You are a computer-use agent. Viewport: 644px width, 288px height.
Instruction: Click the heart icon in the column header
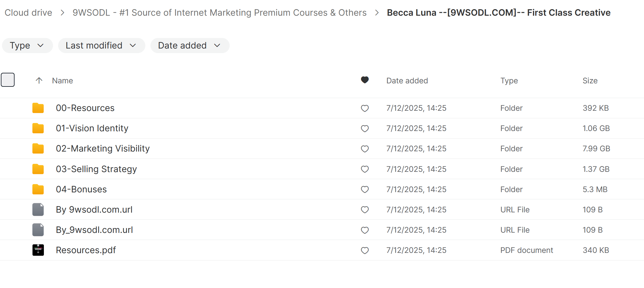(x=365, y=80)
